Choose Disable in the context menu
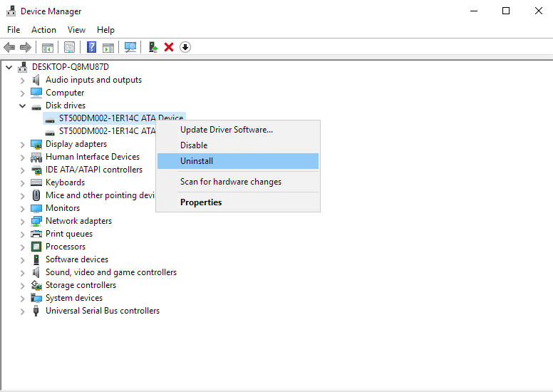 tap(194, 145)
